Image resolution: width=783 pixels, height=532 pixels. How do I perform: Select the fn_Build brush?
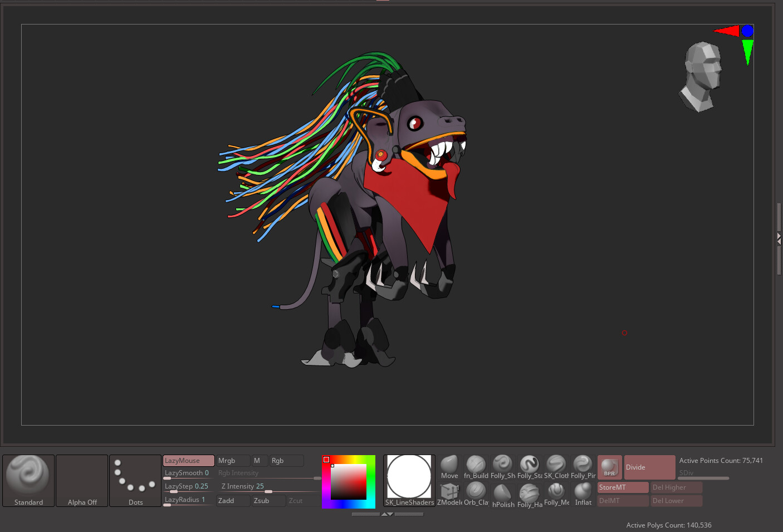[476, 466]
